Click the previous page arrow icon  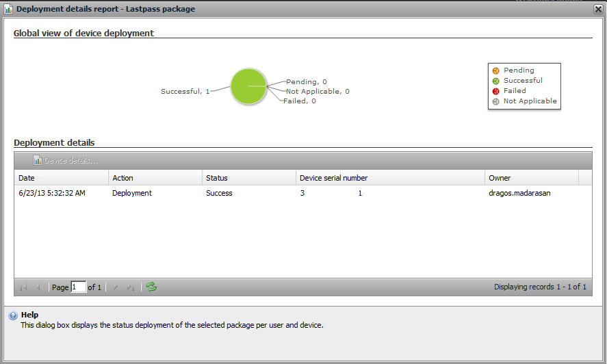click(38, 287)
